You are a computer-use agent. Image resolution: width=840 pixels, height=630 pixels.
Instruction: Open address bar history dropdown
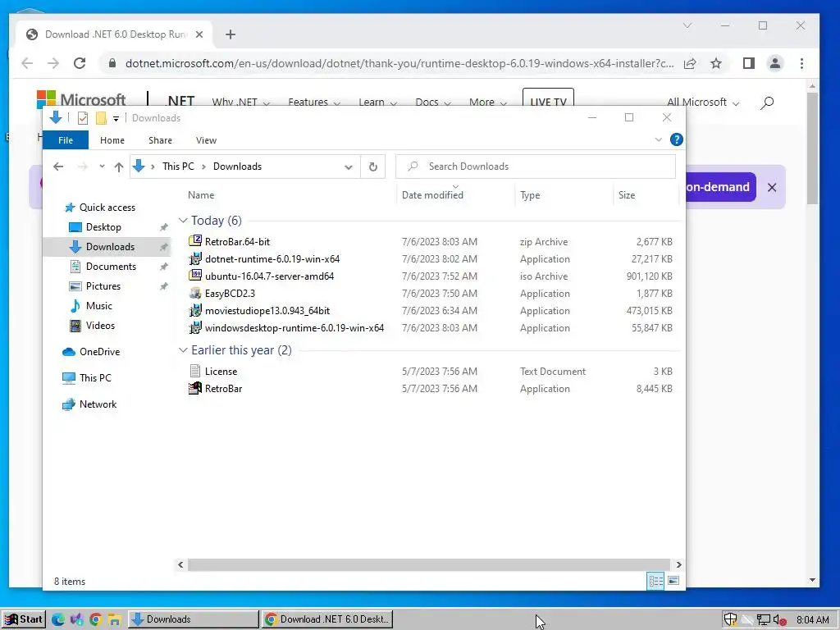(x=349, y=167)
